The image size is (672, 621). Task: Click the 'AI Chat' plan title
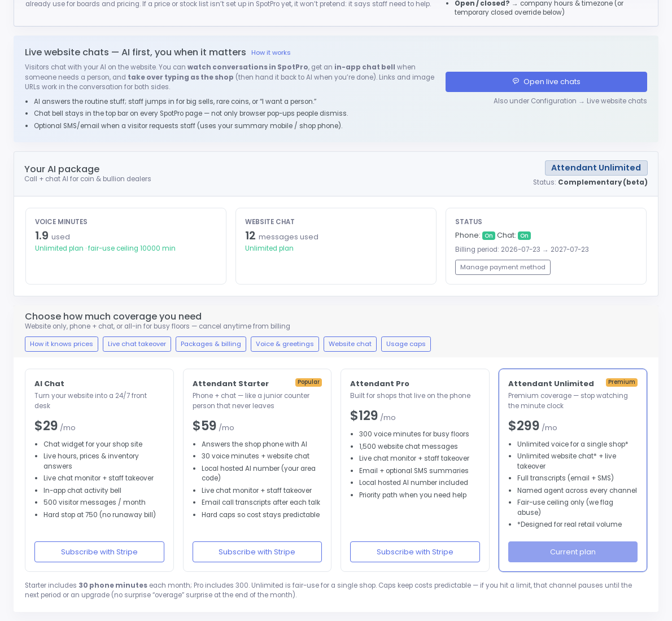tap(49, 383)
